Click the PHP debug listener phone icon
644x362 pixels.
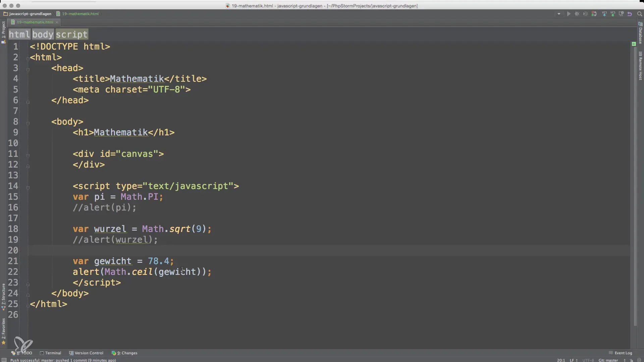(594, 14)
